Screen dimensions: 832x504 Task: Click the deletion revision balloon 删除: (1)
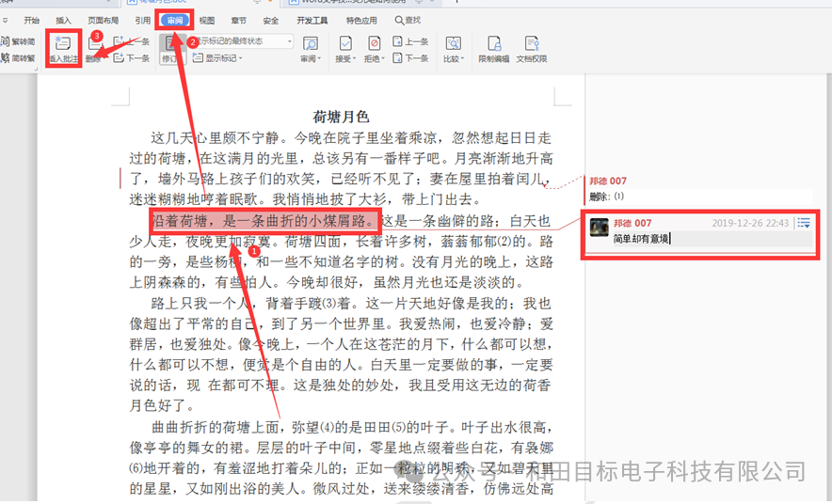tap(606, 197)
